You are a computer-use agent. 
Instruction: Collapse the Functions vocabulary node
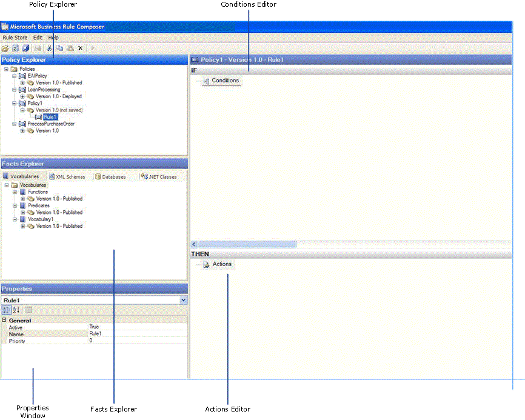(x=15, y=192)
